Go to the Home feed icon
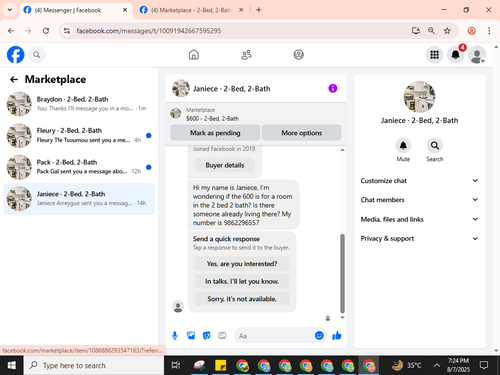The width and height of the screenshot is (500, 375). click(194, 55)
